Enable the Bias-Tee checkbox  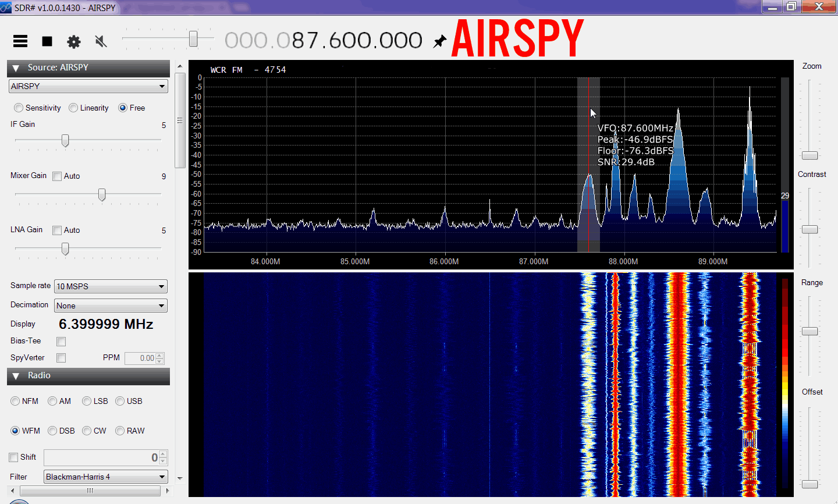click(x=61, y=342)
